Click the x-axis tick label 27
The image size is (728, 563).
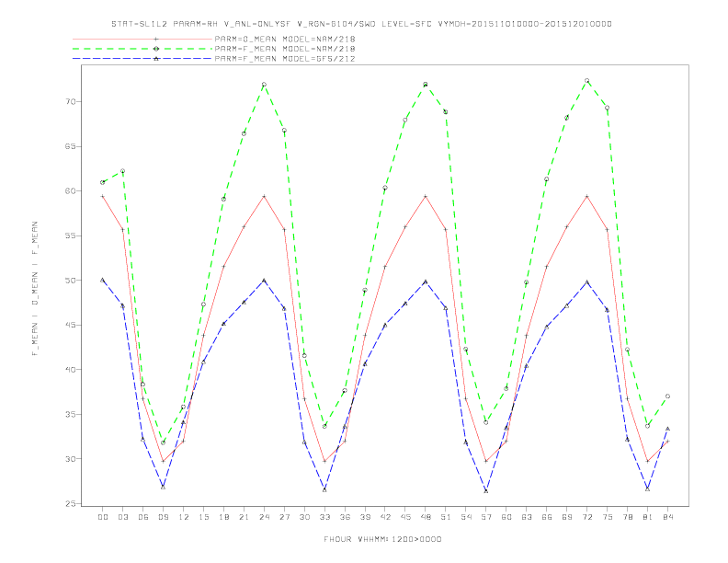[x=284, y=517]
